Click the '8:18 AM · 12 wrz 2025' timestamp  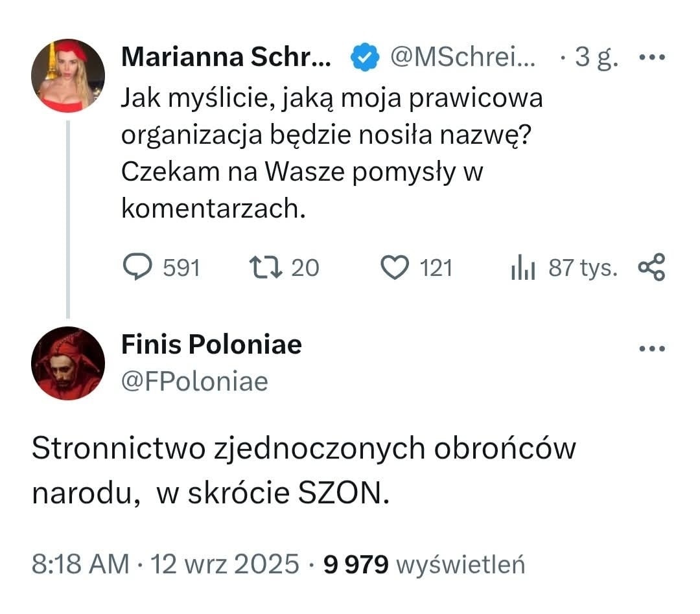165,564
